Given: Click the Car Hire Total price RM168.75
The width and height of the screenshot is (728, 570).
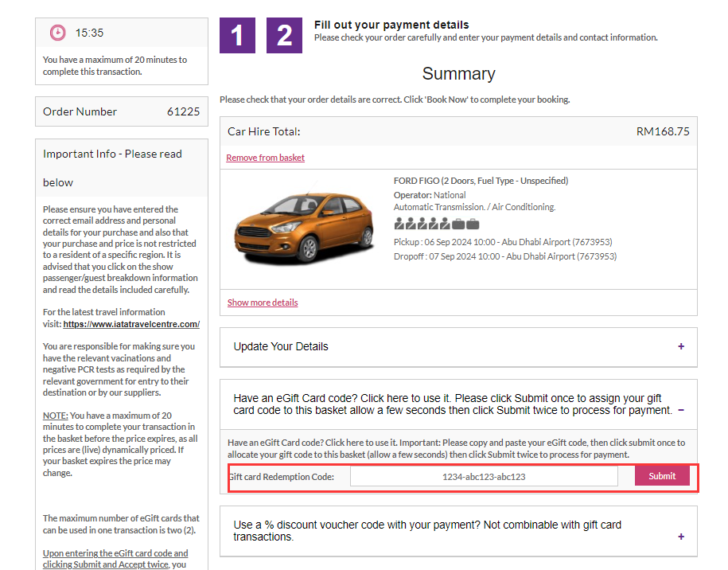Looking at the screenshot, I should tap(663, 131).
